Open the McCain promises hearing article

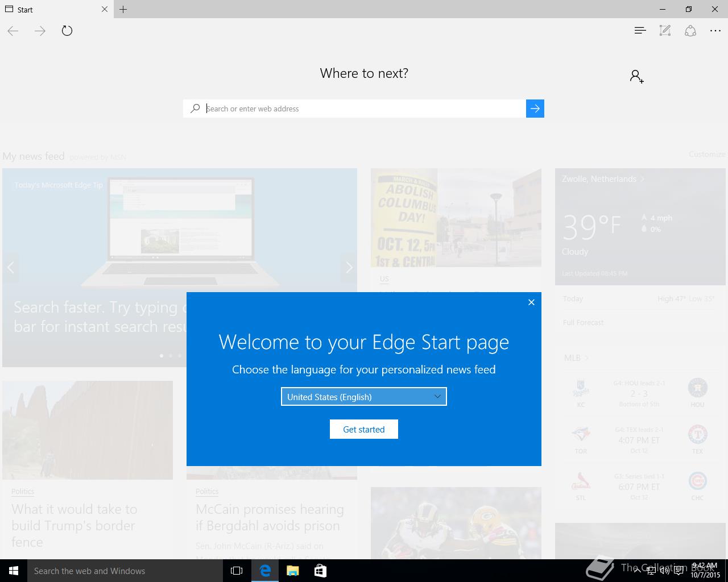[x=270, y=517]
